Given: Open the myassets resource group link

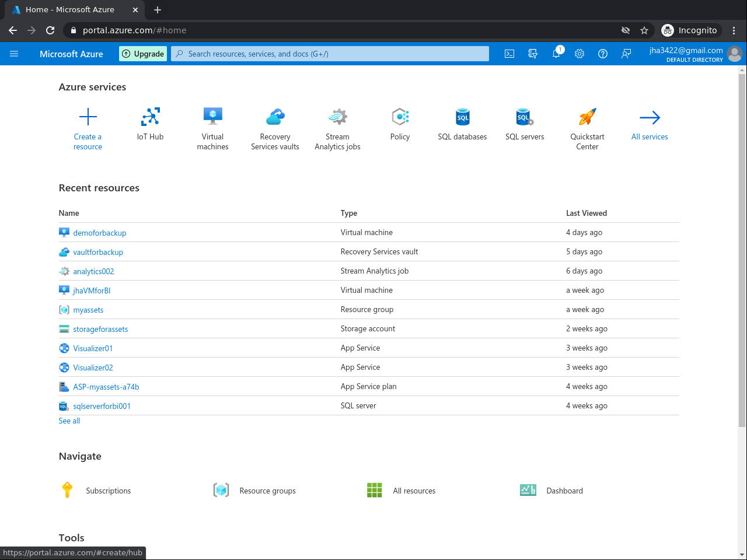Looking at the screenshot, I should click(88, 310).
